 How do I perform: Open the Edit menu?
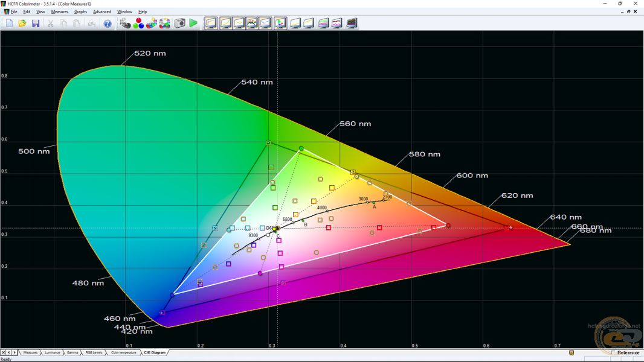(x=27, y=12)
